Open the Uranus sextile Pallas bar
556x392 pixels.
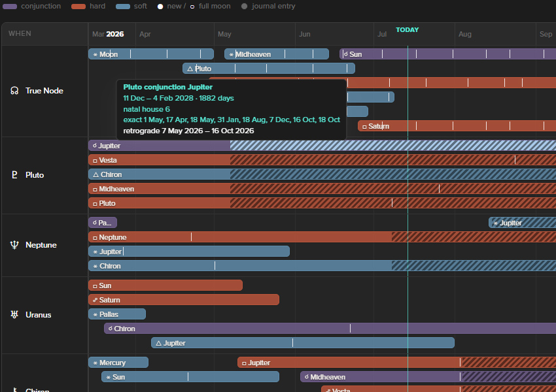(x=117, y=314)
